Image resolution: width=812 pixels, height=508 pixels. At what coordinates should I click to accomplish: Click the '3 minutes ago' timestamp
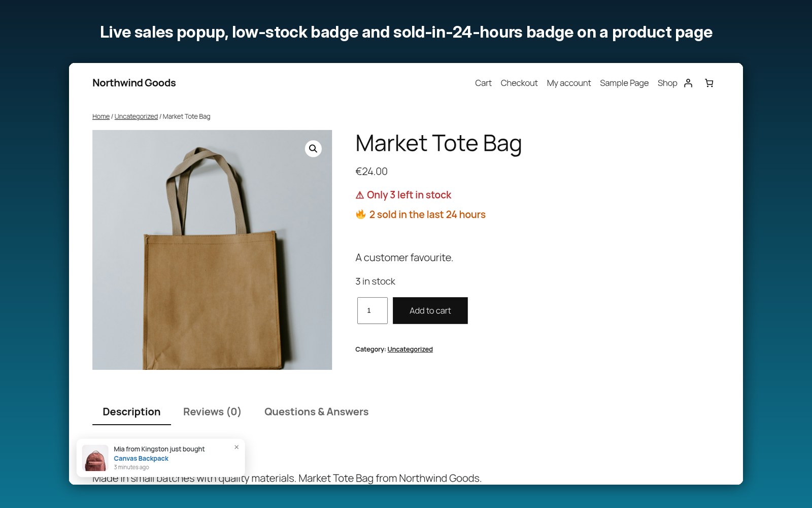[x=131, y=467]
